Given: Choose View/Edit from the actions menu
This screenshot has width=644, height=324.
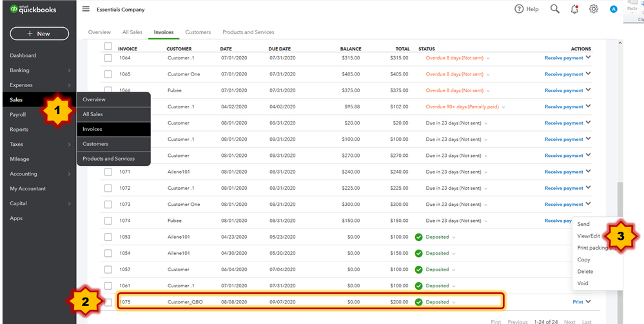Looking at the screenshot, I should [589, 236].
